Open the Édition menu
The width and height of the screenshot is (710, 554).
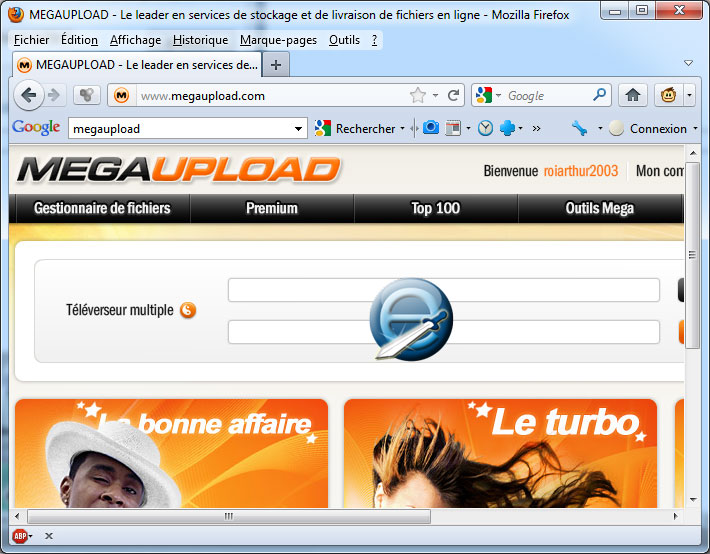79,40
